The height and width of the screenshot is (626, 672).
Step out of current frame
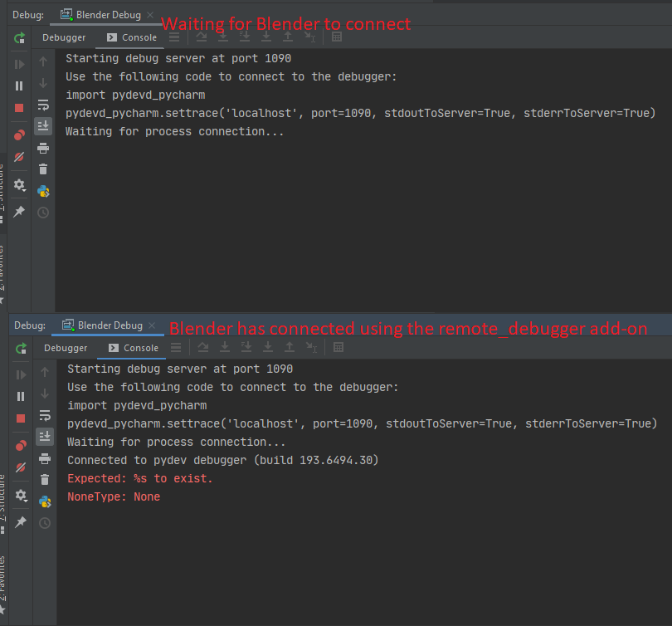[x=288, y=37]
